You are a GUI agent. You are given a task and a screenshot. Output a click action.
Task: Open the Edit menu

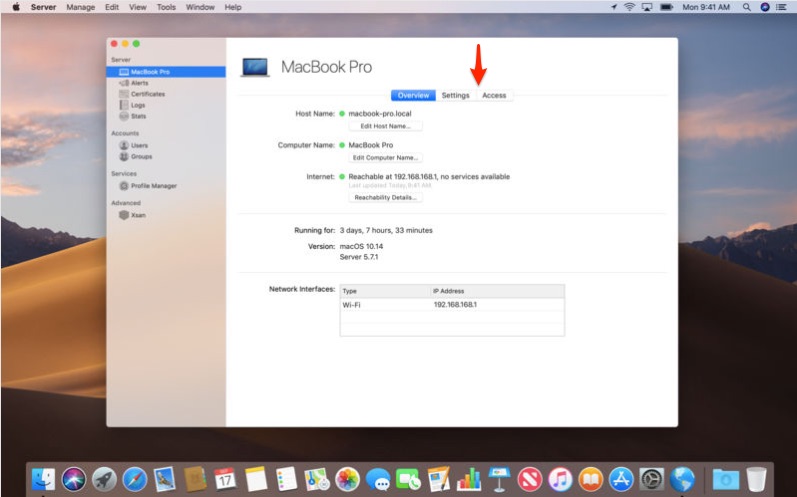(x=112, y=7)
